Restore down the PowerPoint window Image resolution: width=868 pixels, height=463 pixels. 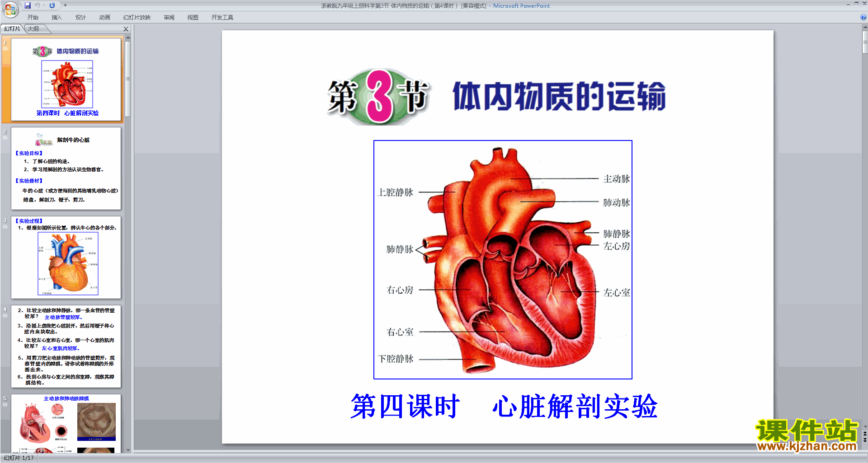click(x=856, y=4)
